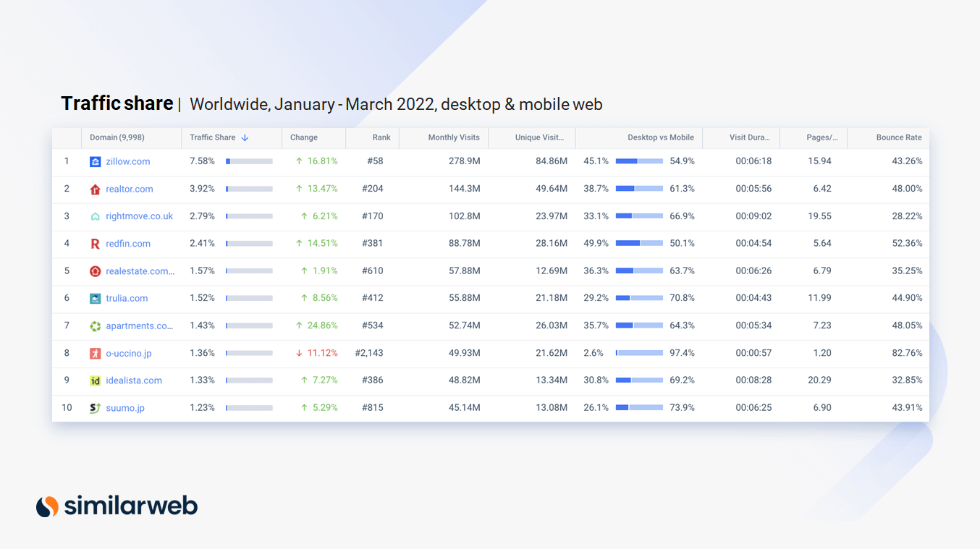
Task: Sort by Desktop vs Mobile column header
Action: point(661,137)
